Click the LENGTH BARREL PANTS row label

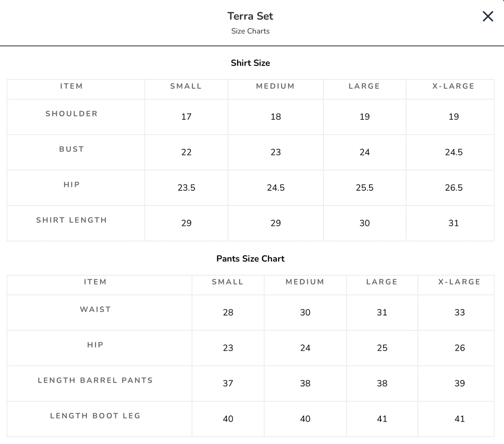click(x=95, y=381)
